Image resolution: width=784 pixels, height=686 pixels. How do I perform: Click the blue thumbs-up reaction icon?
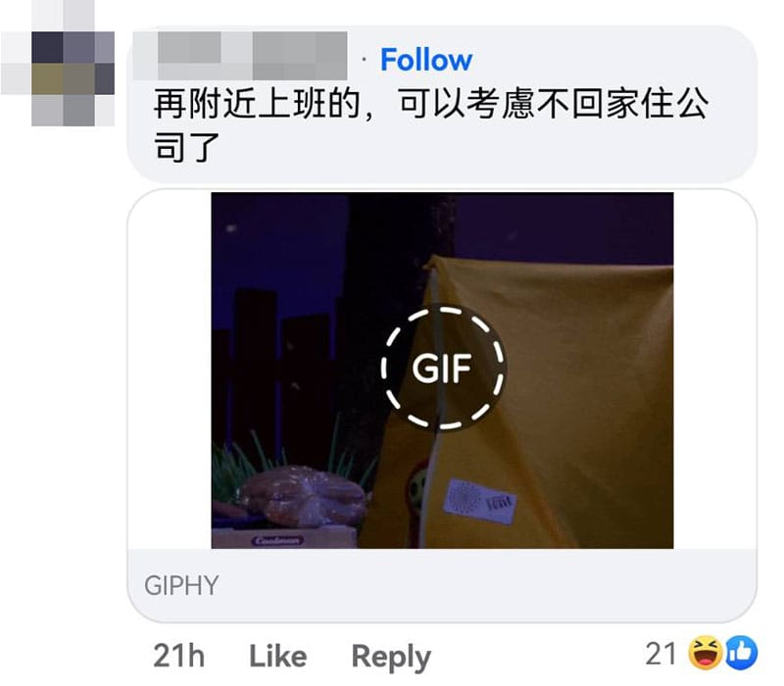click(741, 653)
